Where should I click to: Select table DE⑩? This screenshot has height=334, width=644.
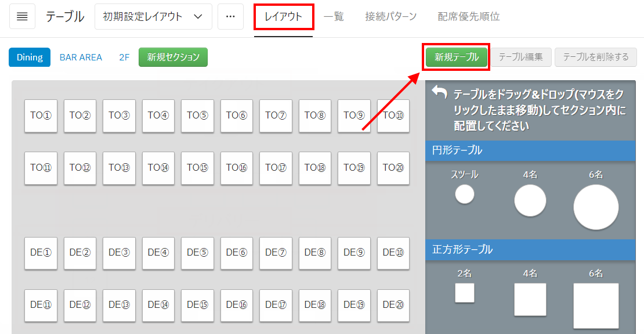tap(393, 253)
